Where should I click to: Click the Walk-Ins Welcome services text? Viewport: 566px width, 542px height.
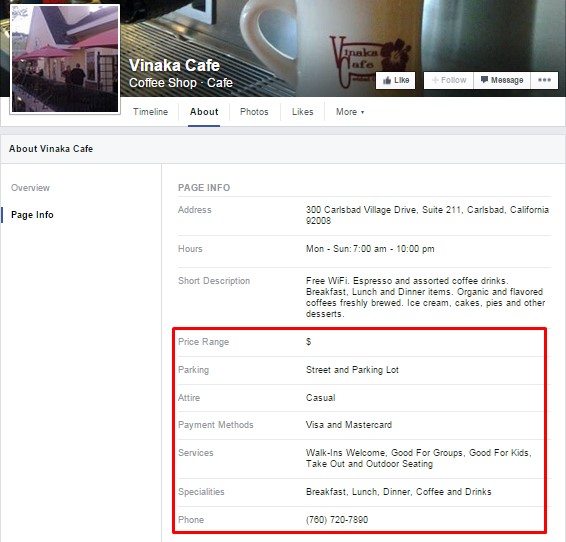(x=419, y=458)
